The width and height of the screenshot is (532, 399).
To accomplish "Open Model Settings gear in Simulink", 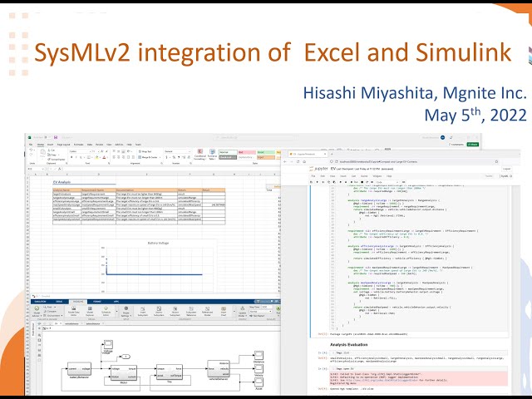I will click(x=126, y=311).
